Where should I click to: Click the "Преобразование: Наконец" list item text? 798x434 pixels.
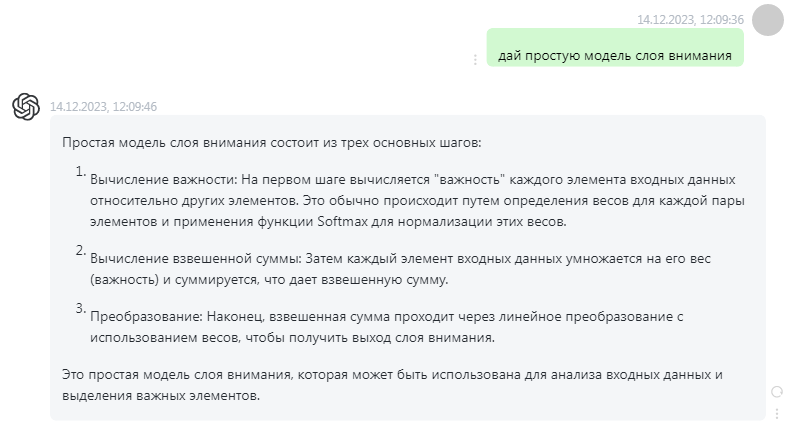[x=145, y=317]
